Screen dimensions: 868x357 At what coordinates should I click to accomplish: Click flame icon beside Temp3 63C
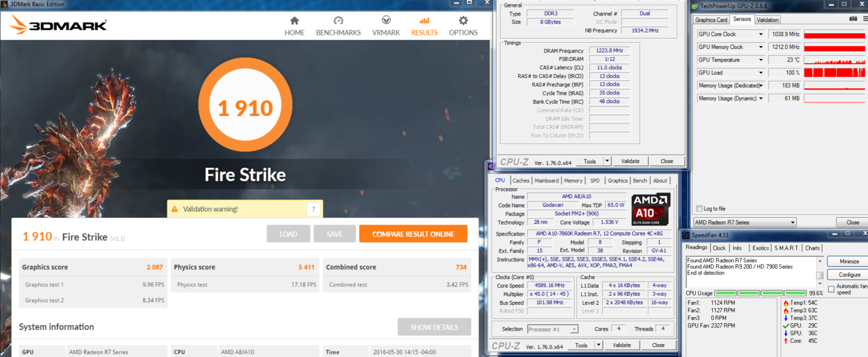[x=785, y=310]
